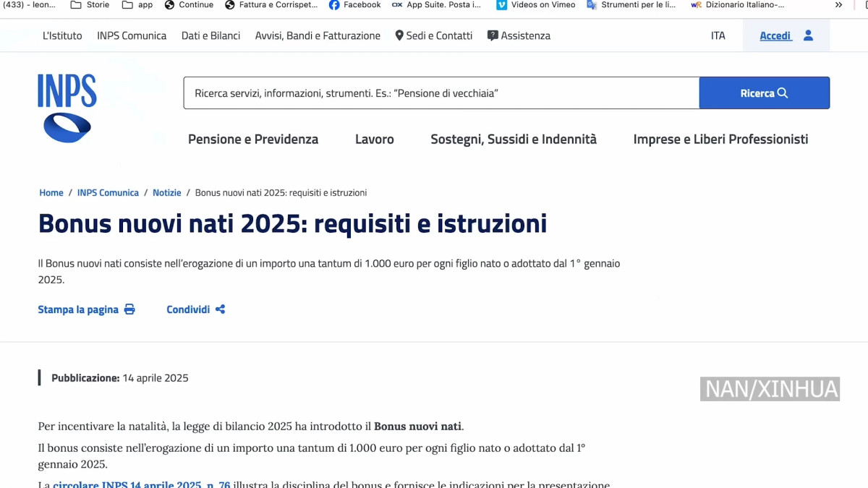Screen dimensions: 868x488
Task: Open the (433) - leon... bookmark
Action: (29, 4)
